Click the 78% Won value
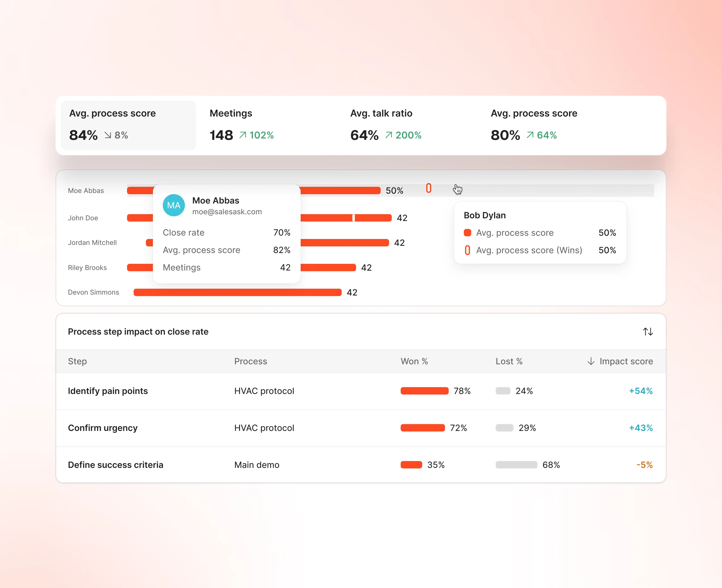Viewport: 722px width, 588px height. coord(462,391)
